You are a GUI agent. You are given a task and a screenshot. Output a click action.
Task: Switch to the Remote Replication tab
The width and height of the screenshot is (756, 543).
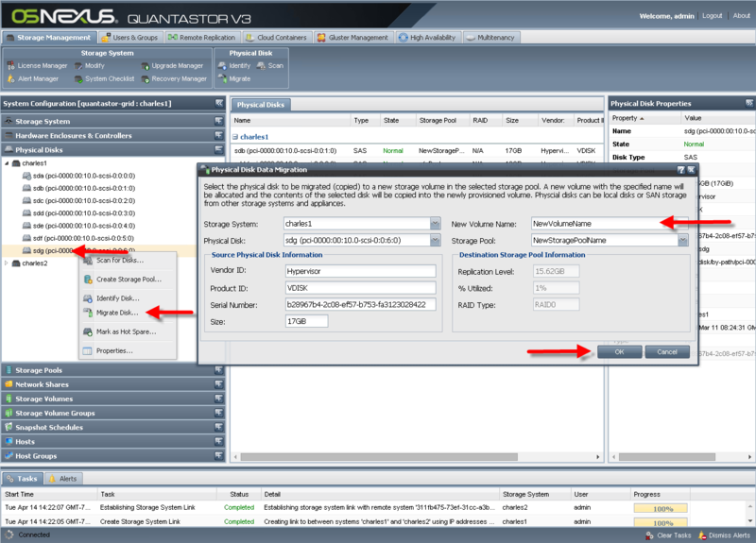(202, 38)
